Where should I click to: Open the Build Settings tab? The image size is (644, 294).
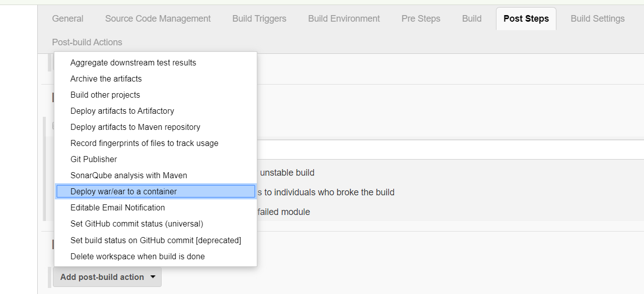pyautogui.click(x=598, y=19)
